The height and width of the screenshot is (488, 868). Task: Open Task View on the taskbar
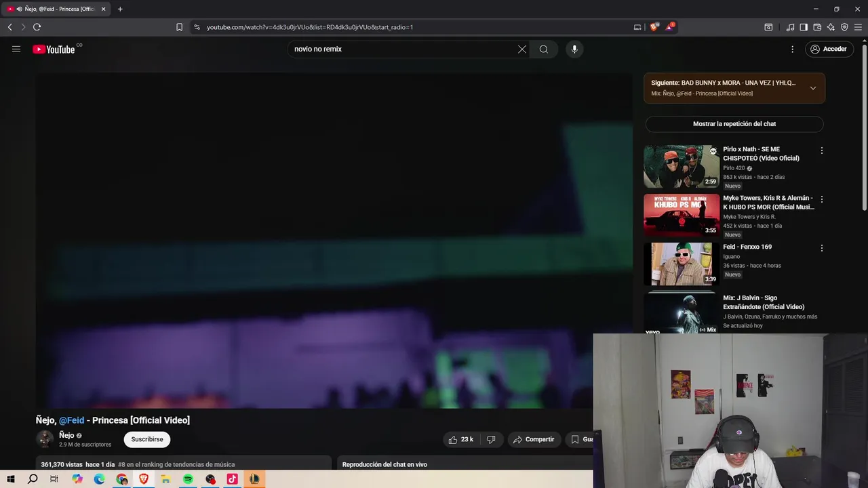54,479
